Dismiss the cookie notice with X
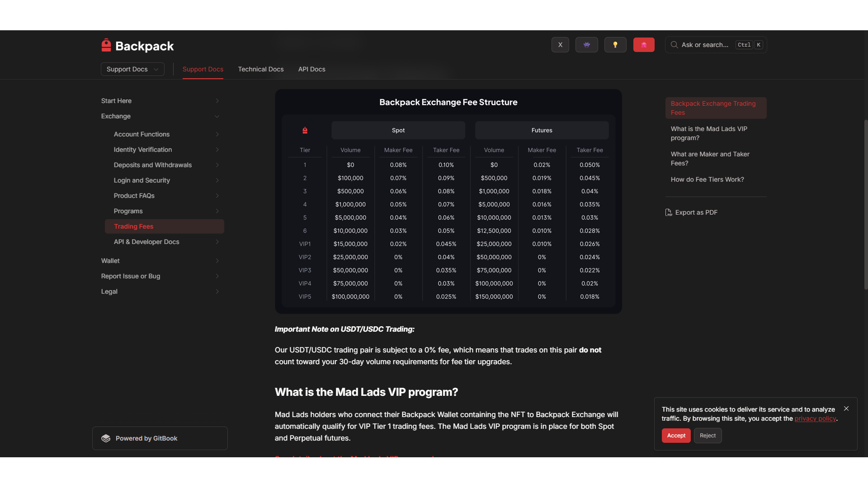The width and height of the screenshot is (868, 488). pos(846,408)
